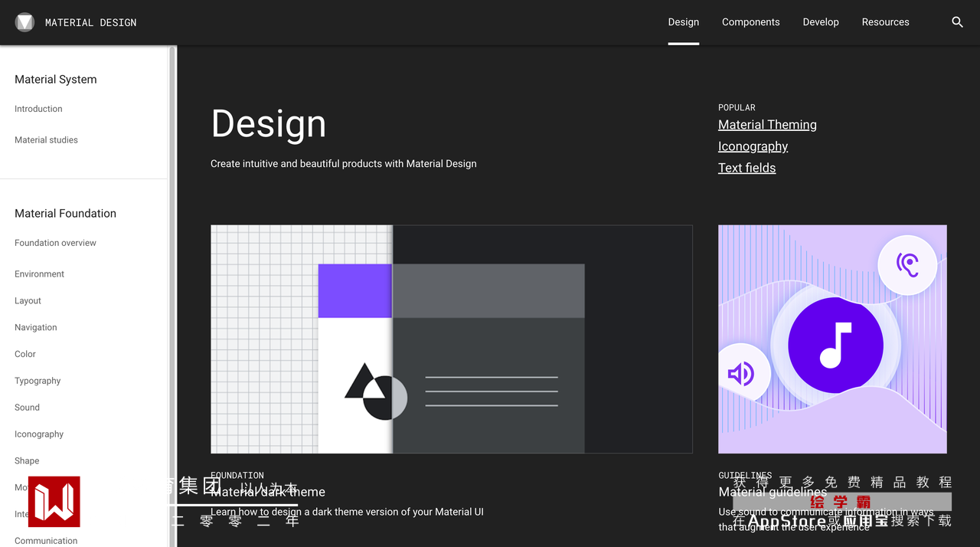Open the sound guidelines illustration card
This screenshot has width=980, height=547.
click(x=832, y=339)
